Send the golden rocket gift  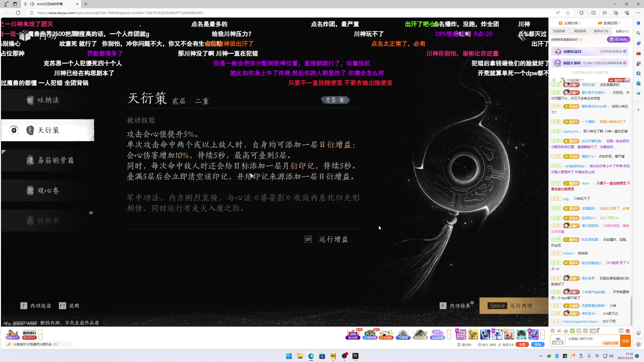(473, 335)
